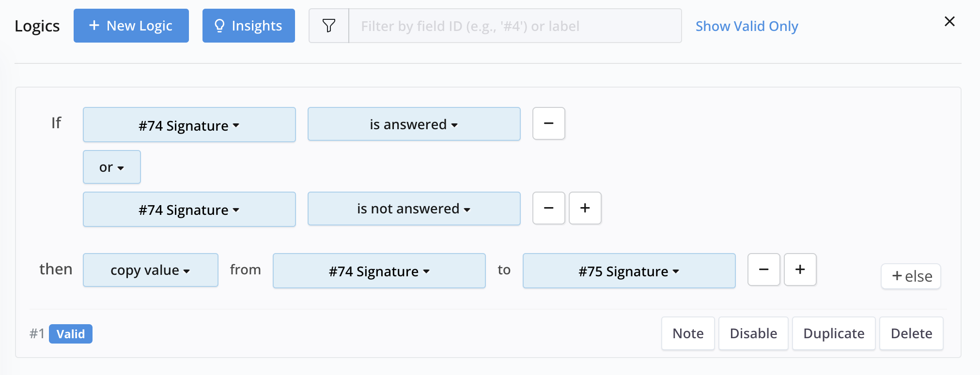Viewport: 980px width, 375px height.
Task: Add a Note to the logic
Action: pyautogui.click(x=688, y=333)
